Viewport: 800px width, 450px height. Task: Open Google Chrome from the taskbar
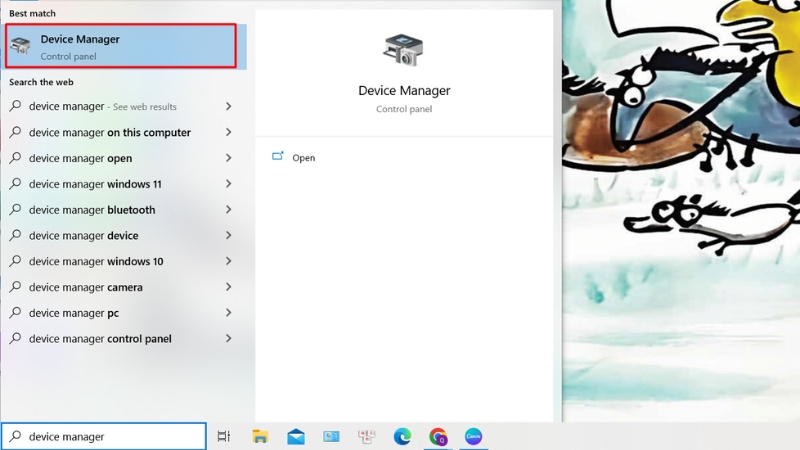pyautogui.click(x=438, y=436)
